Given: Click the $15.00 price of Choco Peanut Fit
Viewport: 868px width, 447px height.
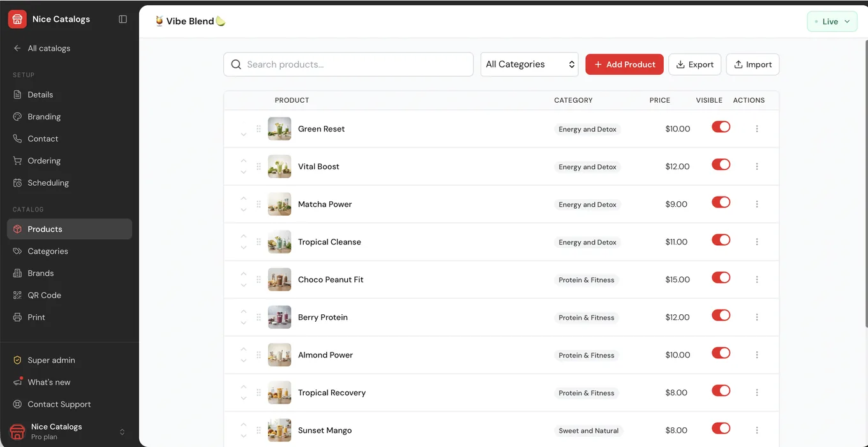Looking at the screenshot, I should (678, 280).
